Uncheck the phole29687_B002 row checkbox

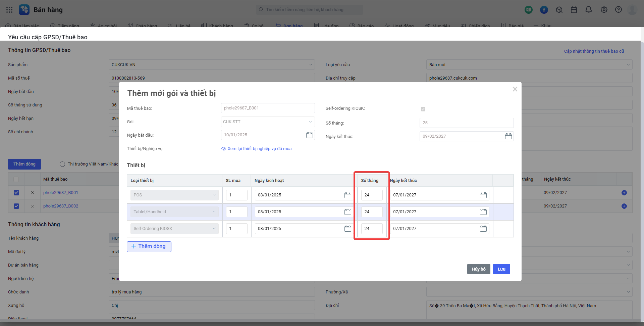16,206
